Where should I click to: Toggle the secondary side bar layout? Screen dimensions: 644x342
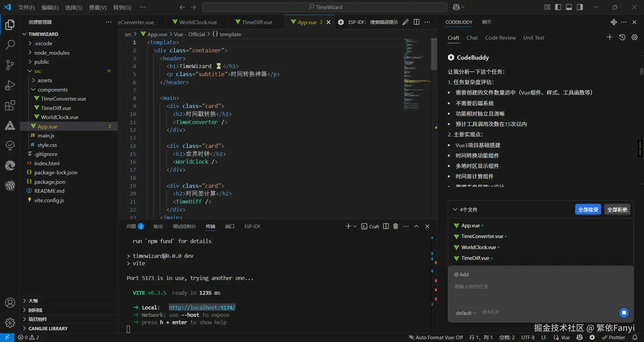click(580, 7)
